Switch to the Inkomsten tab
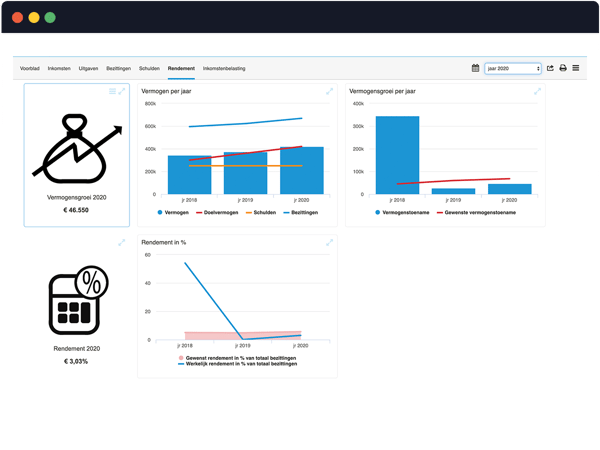This screenshot has height=450, width=600. [x=59, y=68]
